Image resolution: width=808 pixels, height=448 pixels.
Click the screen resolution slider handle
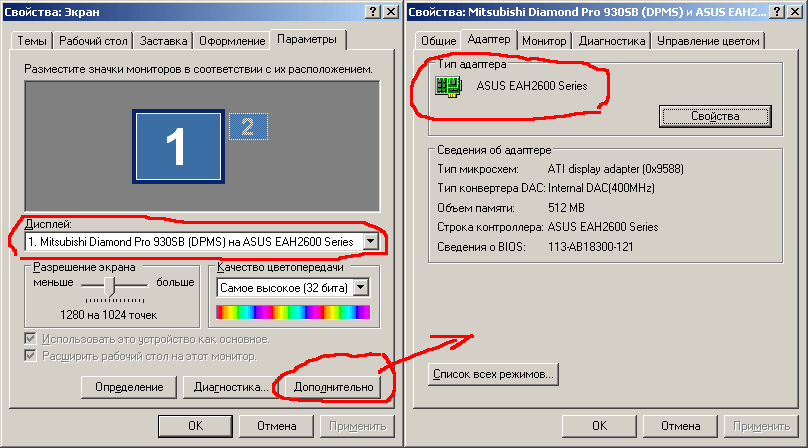[x=109, y=286]
